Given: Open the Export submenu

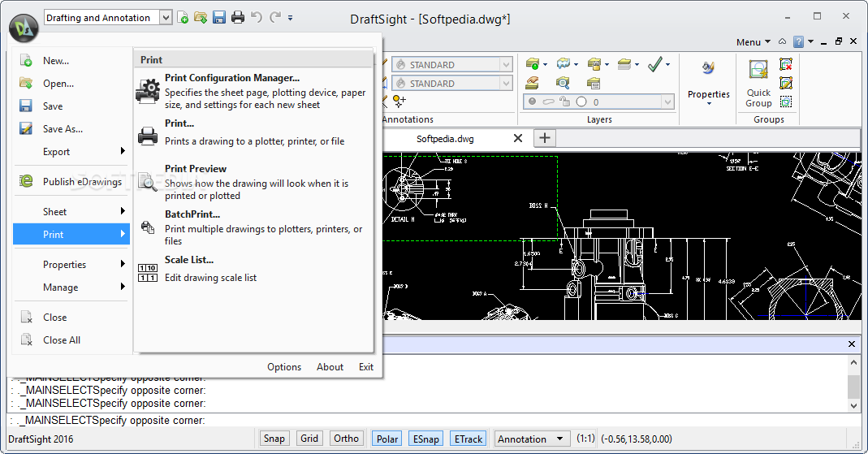Looking at the screenshot, I should click(71, 152).
